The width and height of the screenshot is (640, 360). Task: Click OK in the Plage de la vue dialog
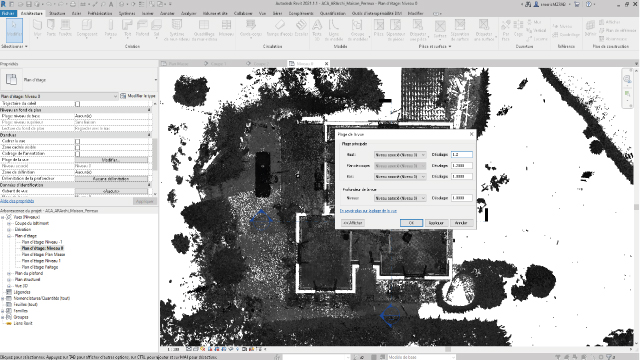tap(411, 223)
